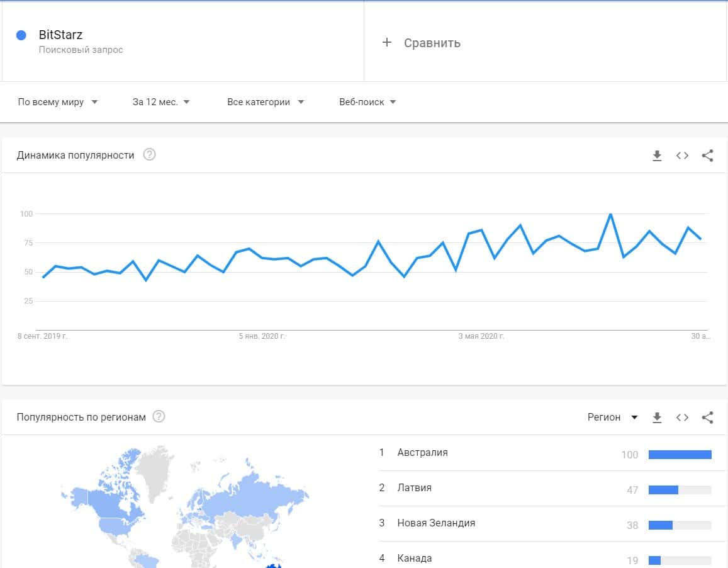Share the regions popularity panel

click(x=707, y=417)
